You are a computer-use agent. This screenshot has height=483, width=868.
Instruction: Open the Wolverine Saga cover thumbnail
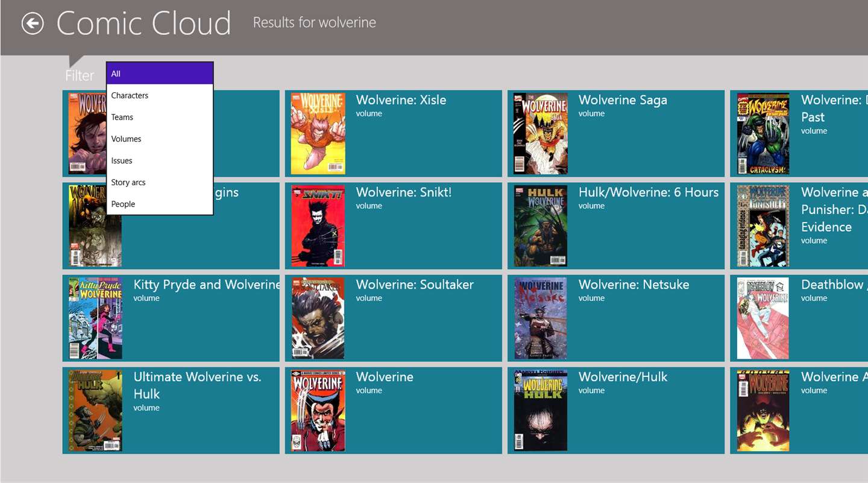pos(541,133)
